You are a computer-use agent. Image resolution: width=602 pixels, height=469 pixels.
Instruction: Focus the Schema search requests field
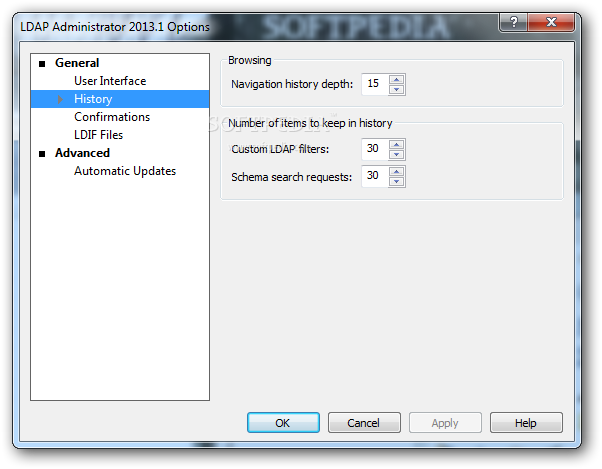(x=375, y=177)
